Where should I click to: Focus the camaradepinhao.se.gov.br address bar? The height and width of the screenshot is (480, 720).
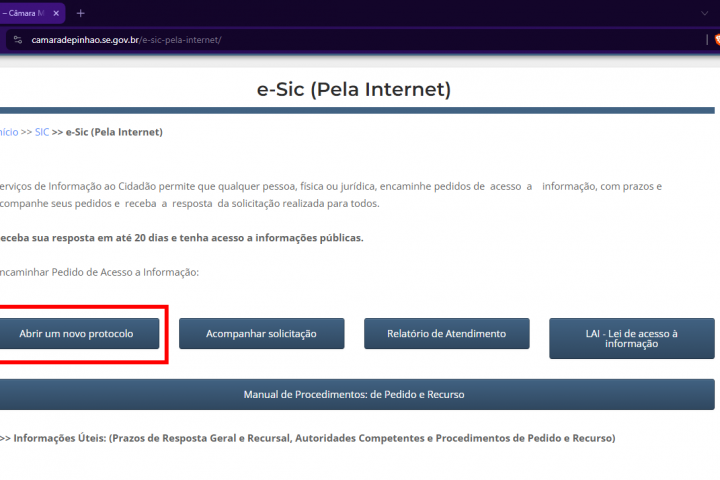(x=300, y=40)
